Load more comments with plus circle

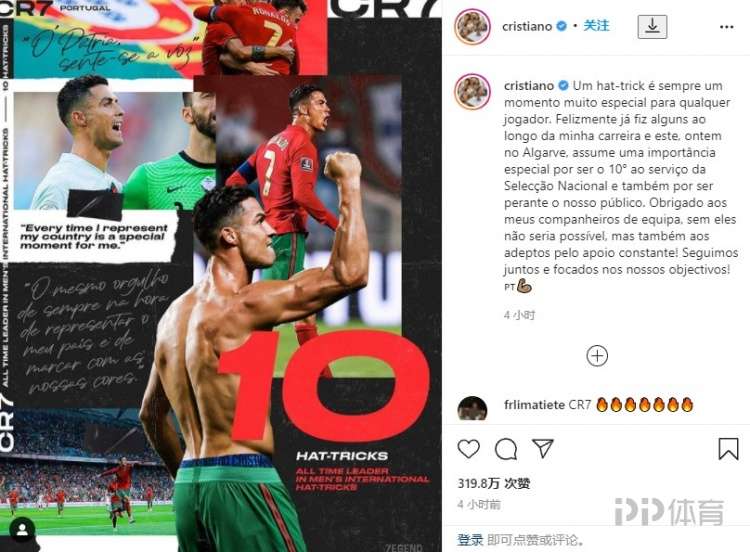[596, 356]
